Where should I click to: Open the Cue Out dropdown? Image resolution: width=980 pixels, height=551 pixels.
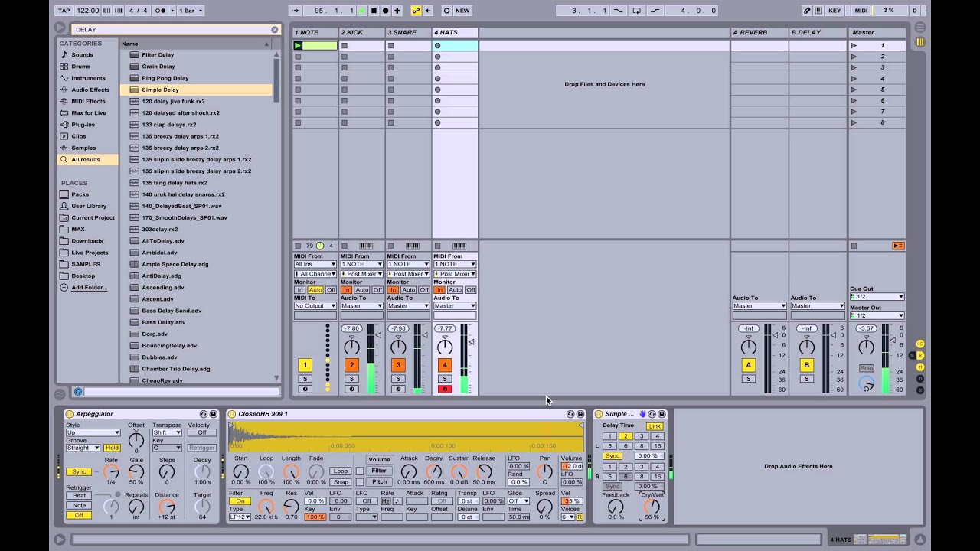(877, 296)
